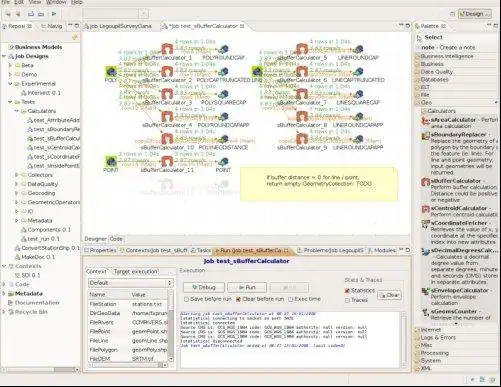Viewport: 501px width, 387px height.
Task: Select the LINE input component icon on canvas
Action: [x=257, y=72]
